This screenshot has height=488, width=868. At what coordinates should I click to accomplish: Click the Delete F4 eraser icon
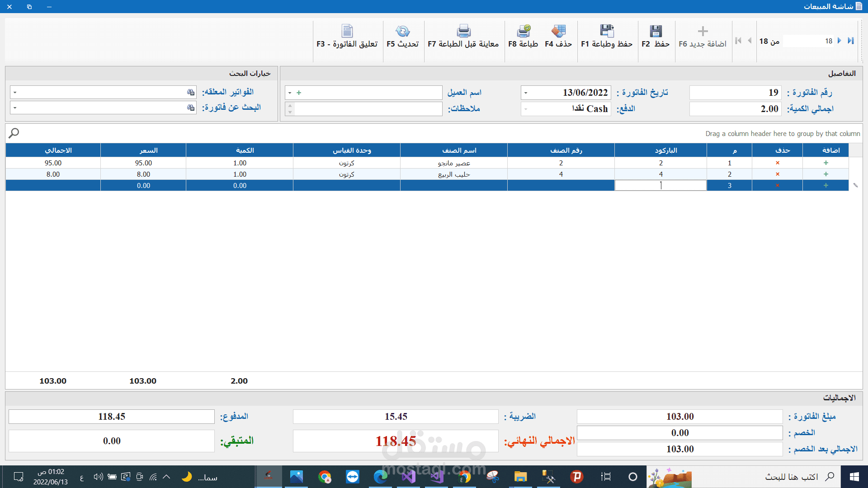(558, 31)
